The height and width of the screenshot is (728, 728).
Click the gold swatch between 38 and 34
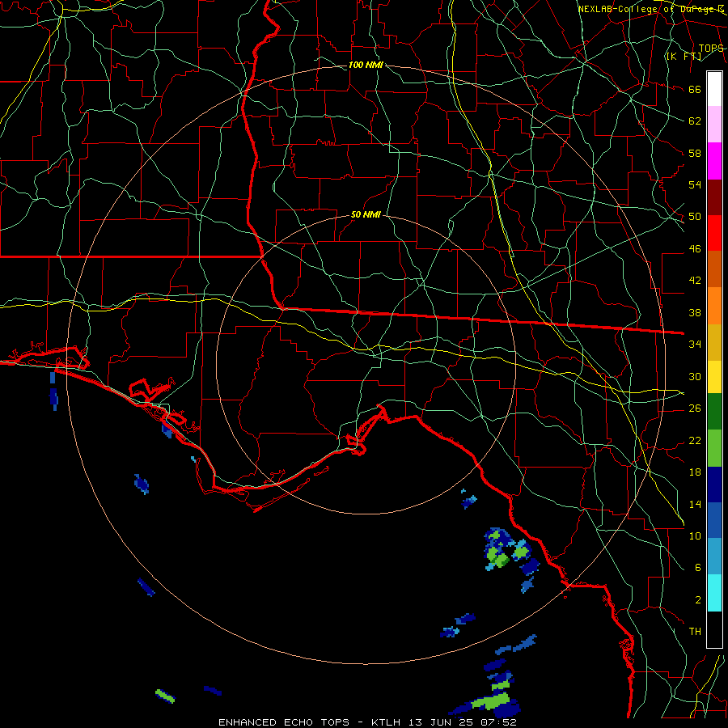point(714,341)
